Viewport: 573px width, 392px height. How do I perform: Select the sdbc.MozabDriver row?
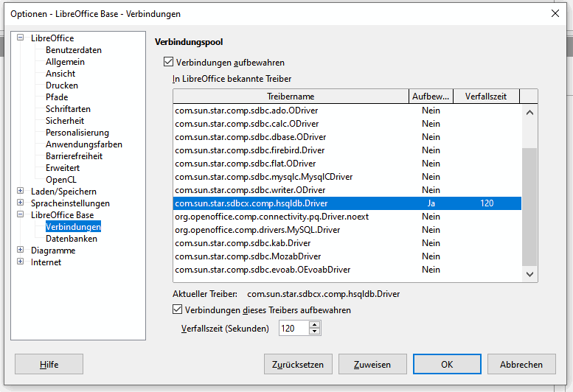[x=347, y=256]
